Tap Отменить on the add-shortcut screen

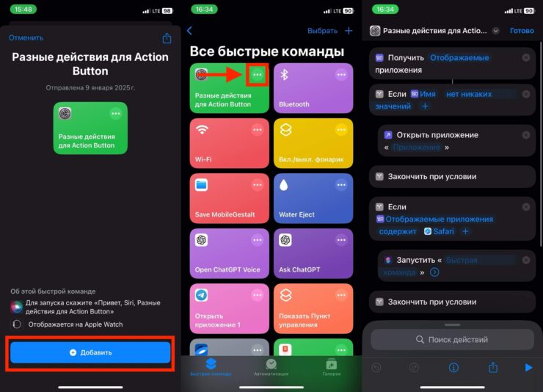[x=26, y=37]
